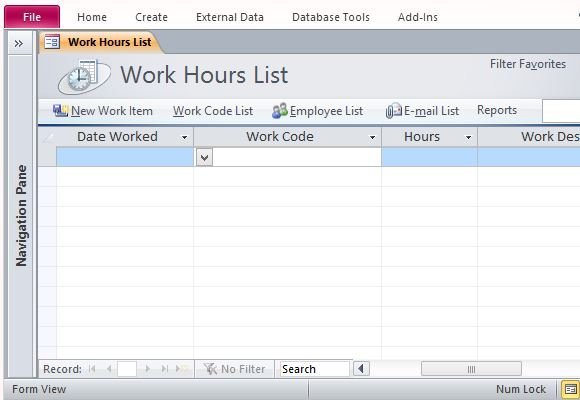This screenshot has height=400, width=580.
Task: Click the Work Hours List heading title
Action: tap(204, 75)
